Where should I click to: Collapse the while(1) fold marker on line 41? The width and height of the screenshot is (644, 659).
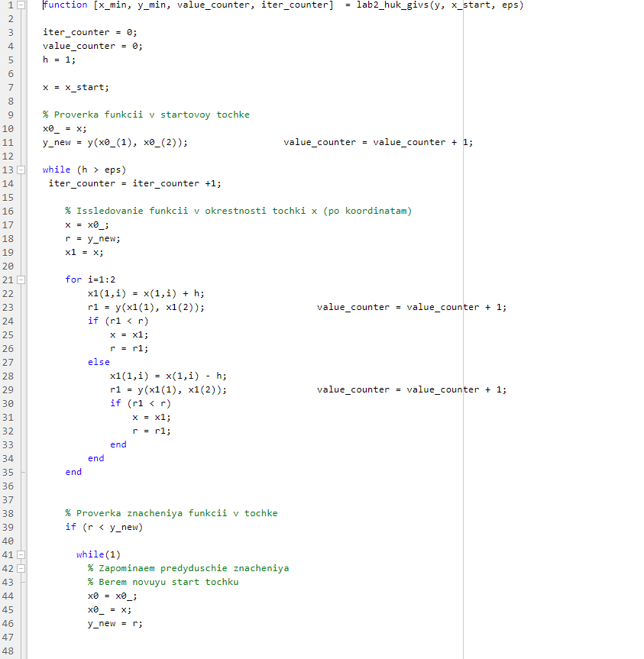click(x=21, y=555)
